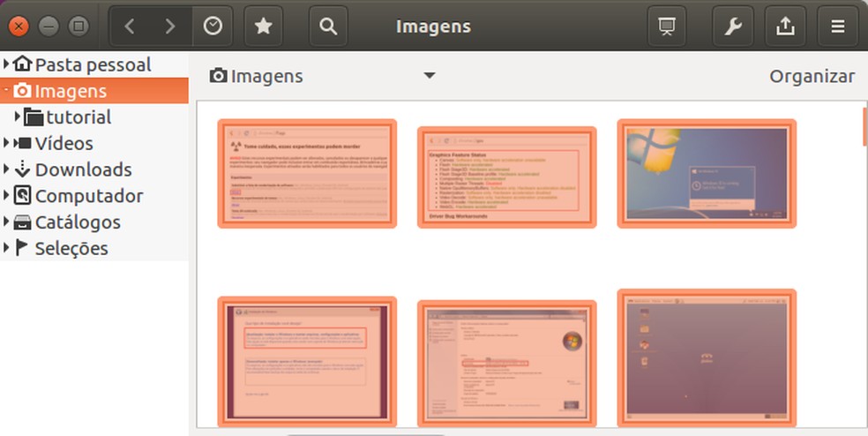Click the vertical scrollbar handle

[x=864, y=128]
